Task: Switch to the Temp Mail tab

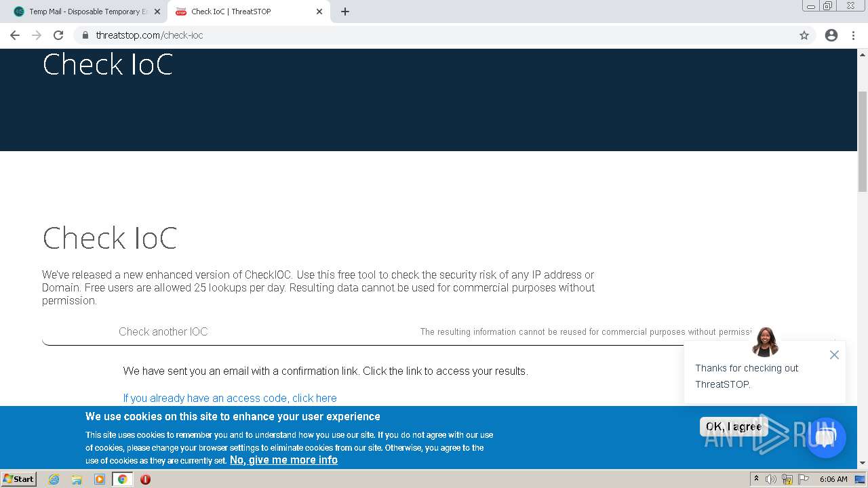Action: tap(88, 12)
